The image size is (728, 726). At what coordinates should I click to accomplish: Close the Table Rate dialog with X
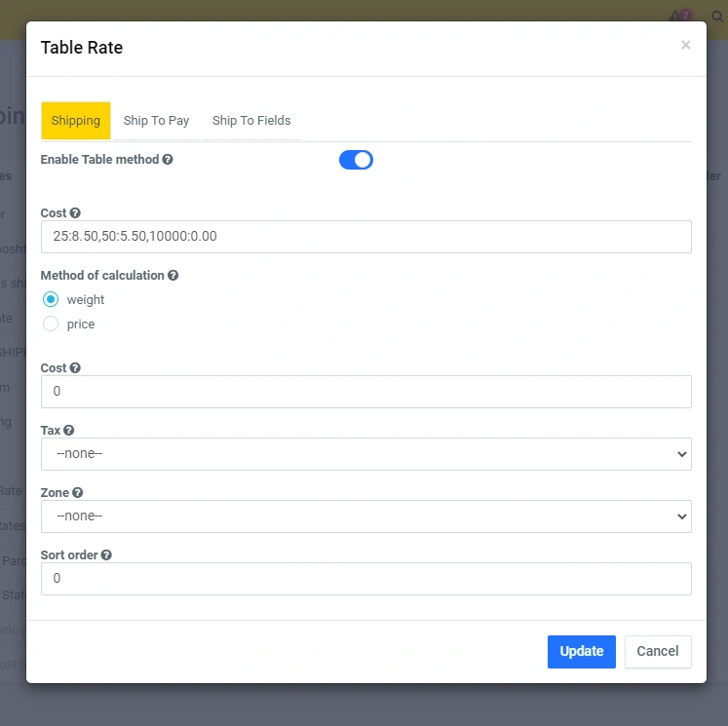685,46
